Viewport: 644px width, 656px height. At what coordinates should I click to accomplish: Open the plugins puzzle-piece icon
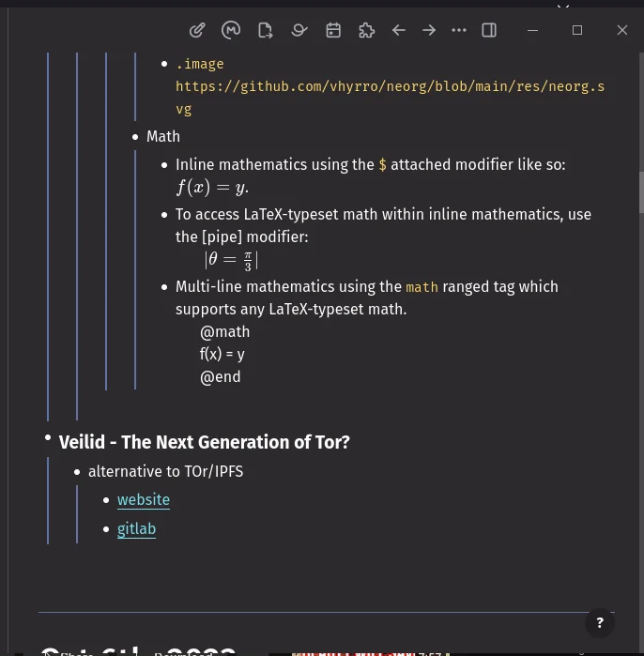[x=366, y=30]
